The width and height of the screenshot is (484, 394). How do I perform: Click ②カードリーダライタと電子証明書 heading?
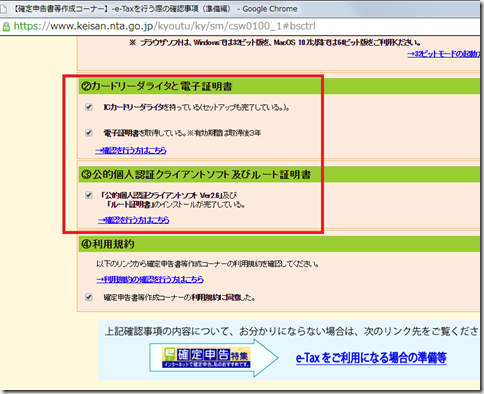click(157, 86)
